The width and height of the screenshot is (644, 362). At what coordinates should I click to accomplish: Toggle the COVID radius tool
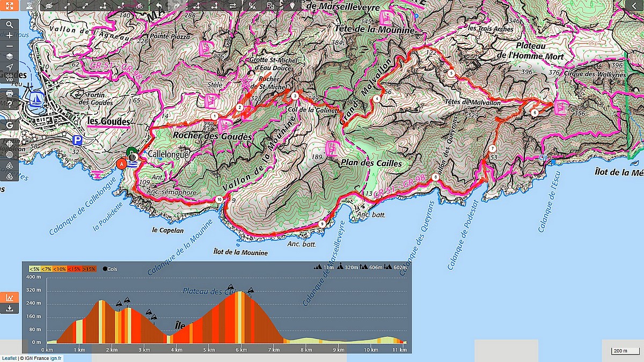[10, 77]
